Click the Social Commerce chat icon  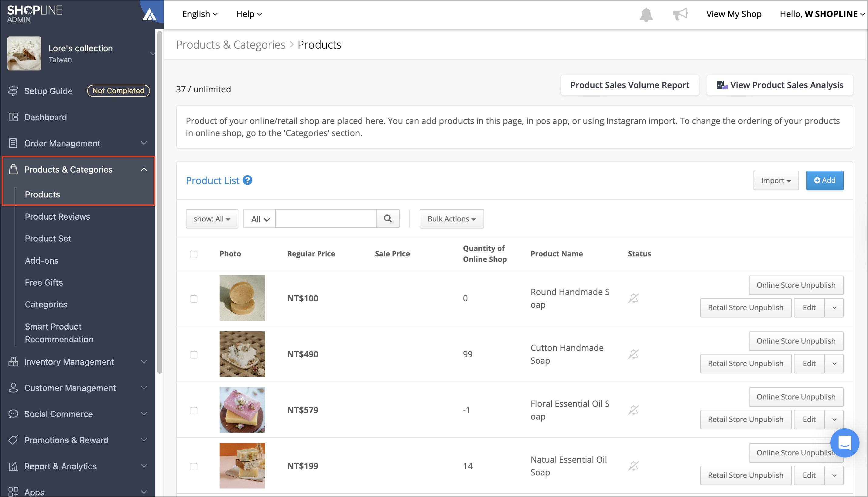point(13,414)
